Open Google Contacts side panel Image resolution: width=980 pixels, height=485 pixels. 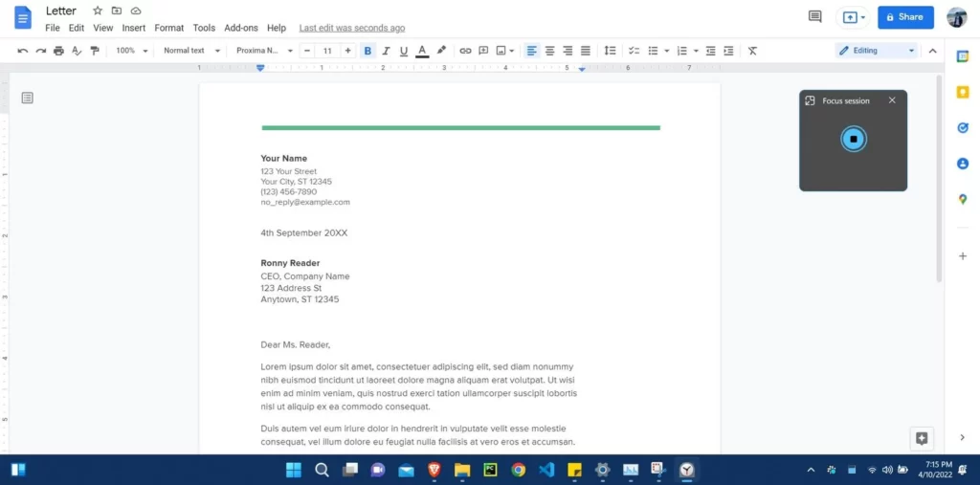(x=963, y=164)
